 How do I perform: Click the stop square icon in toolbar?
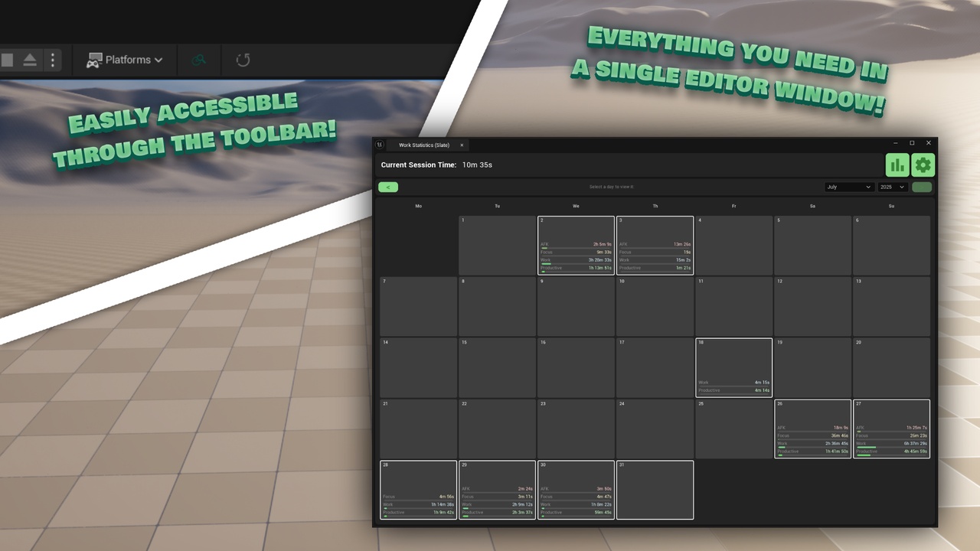pos(7,60)
